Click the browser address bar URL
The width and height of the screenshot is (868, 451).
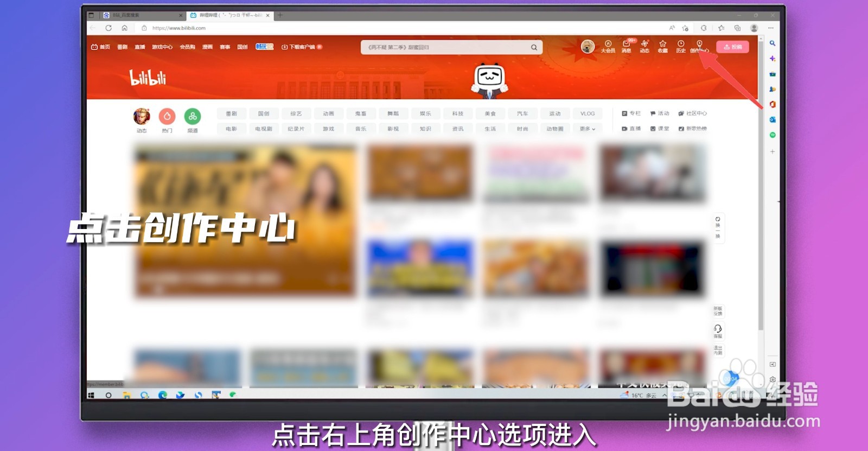179,28
